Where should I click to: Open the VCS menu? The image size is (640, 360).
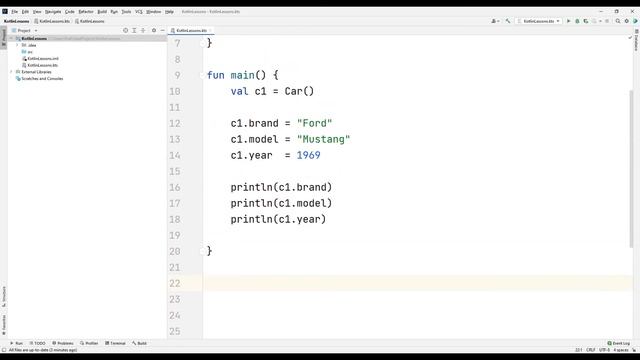tap(139, 12)
